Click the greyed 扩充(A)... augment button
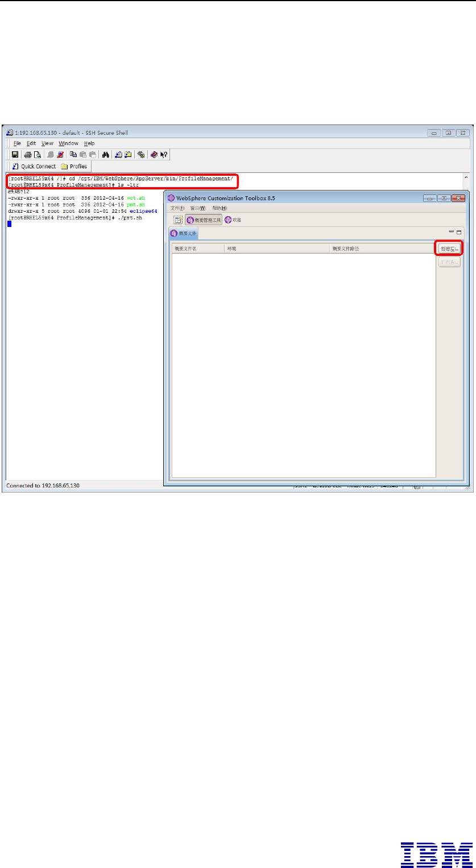 click(449, 262)
